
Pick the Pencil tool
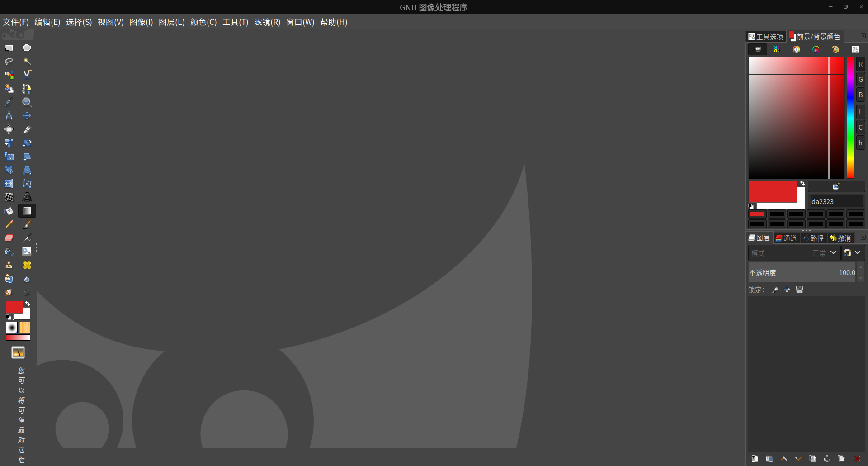point(9,224)
